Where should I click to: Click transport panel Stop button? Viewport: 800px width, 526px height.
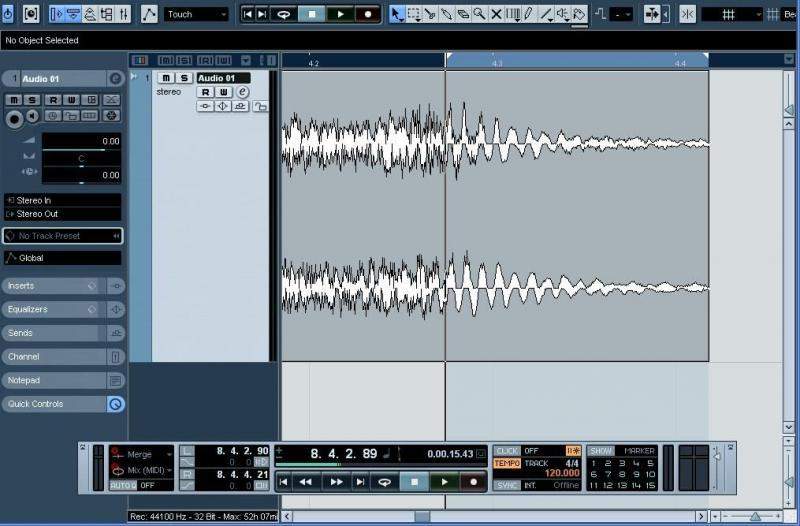pos(414,482)
